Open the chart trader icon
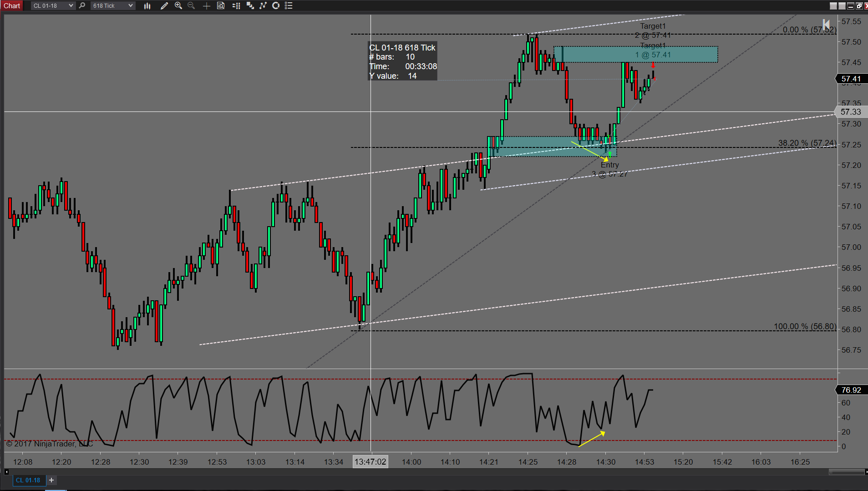 pos(236,5)
